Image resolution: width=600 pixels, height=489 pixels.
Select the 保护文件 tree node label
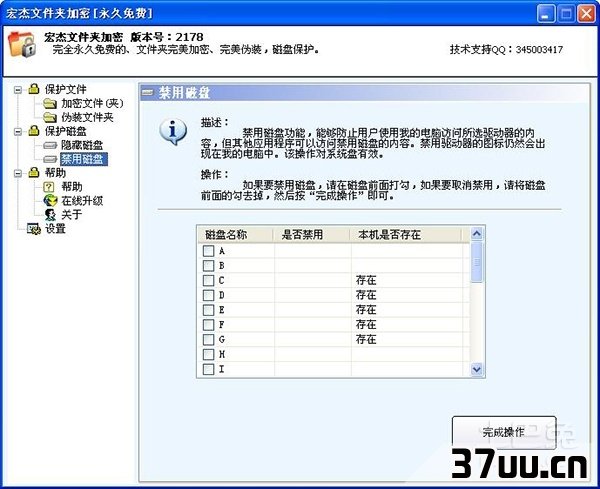pos(65,89)
